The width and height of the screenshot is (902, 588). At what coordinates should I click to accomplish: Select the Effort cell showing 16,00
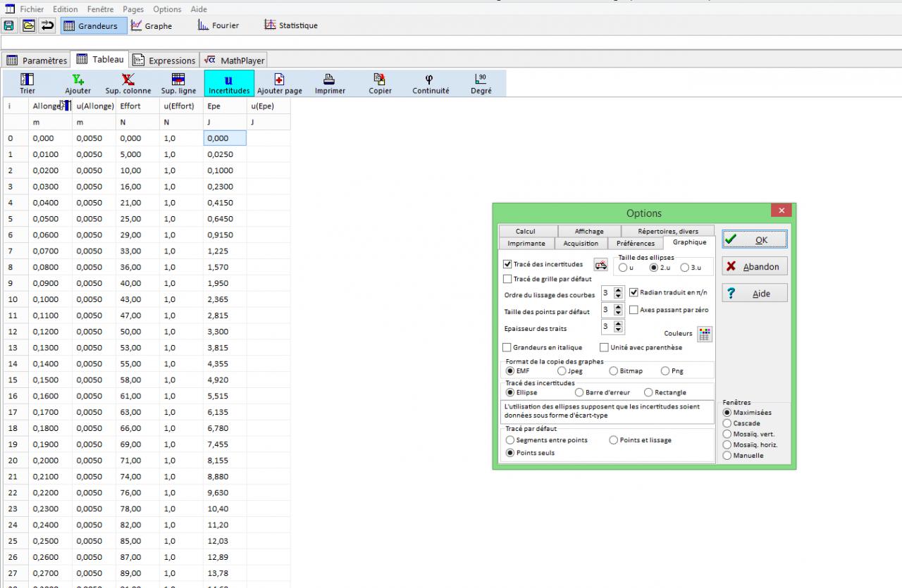click(x=137, y=187)
